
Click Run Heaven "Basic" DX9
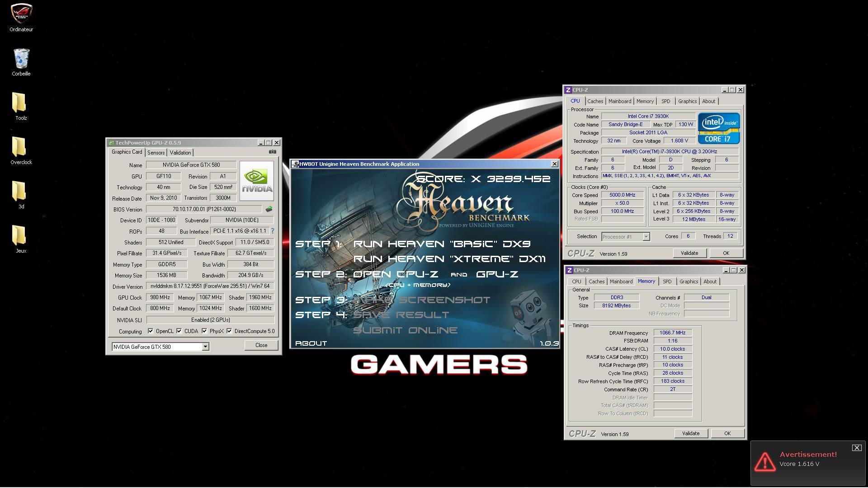[x=442, y=244]
